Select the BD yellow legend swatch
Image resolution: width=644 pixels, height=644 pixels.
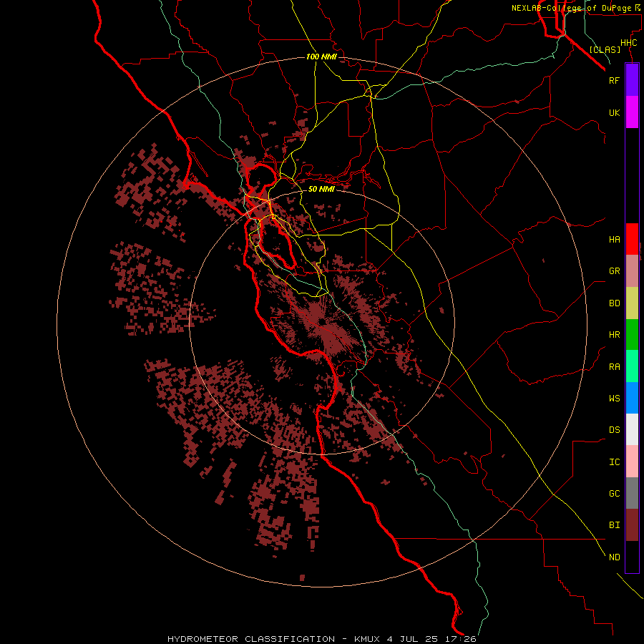click(632, 303)
